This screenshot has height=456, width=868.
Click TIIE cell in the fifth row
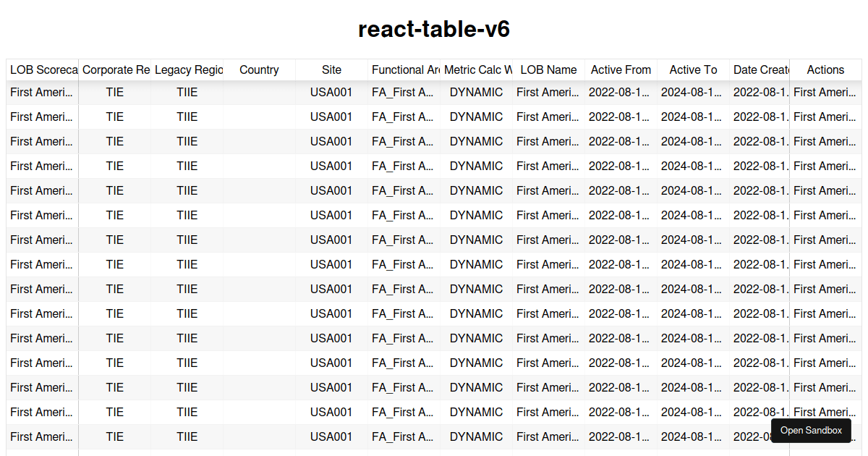pyautogui.click(x=187, y=190)
